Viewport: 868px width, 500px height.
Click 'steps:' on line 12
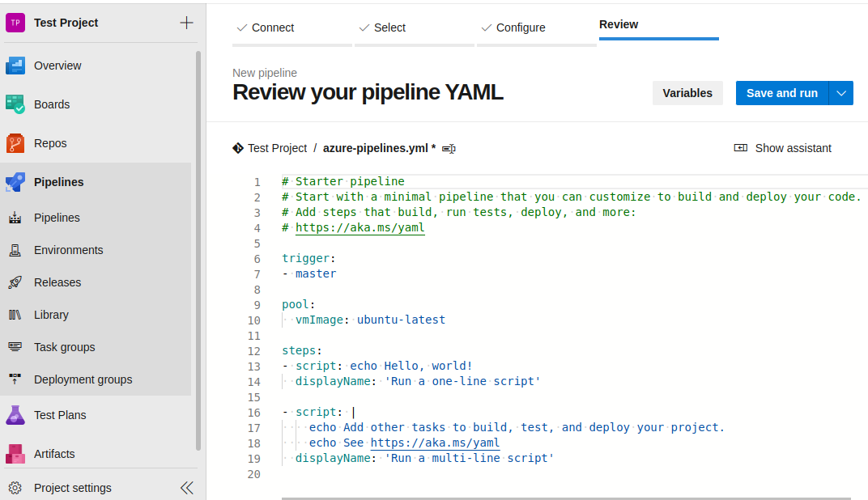point(302,350)
